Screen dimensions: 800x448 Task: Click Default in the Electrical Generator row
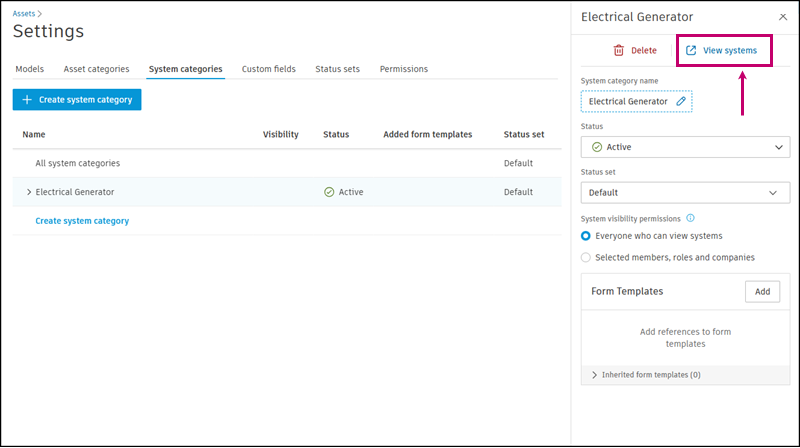(518, 192)
